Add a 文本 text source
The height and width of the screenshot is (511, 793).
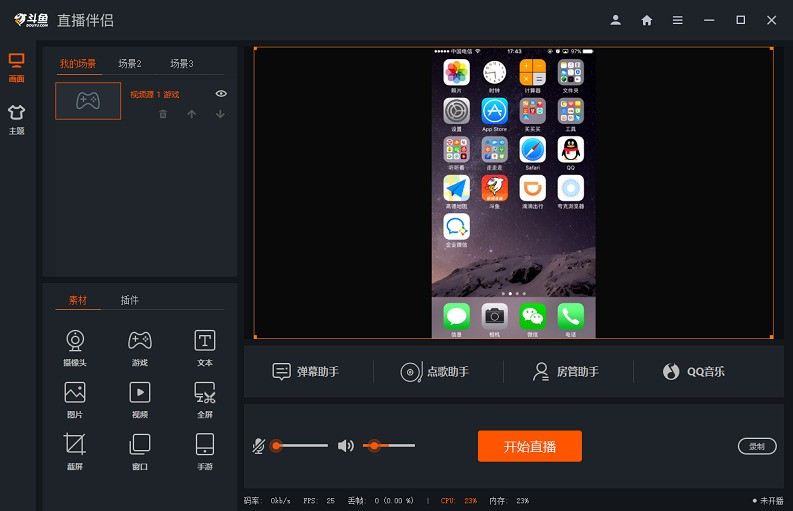coord(205,348)
